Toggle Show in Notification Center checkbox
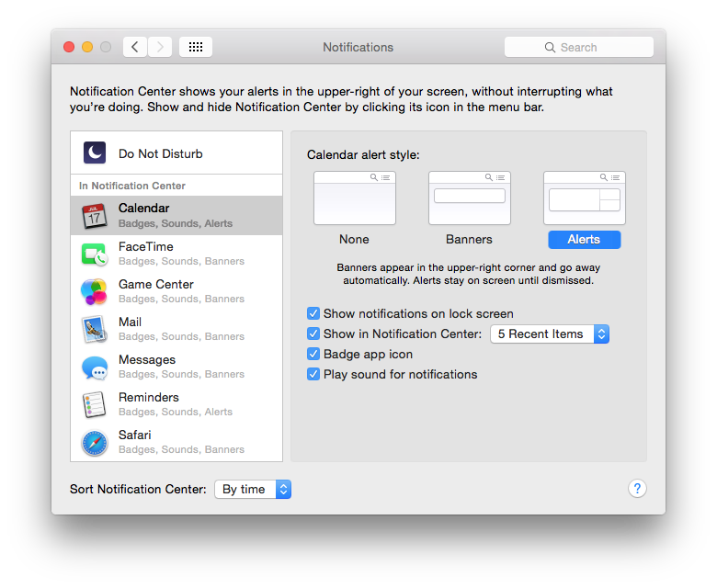The width and height of the screenshot is (717, 588). (x=313, y=334)
